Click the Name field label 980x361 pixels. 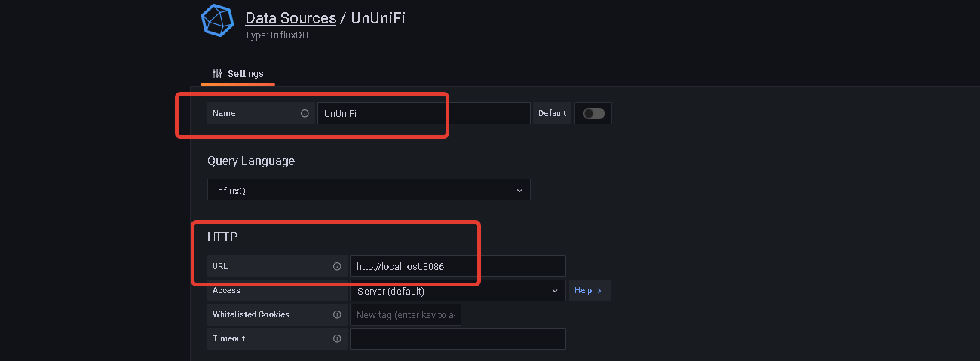(224, 113)
